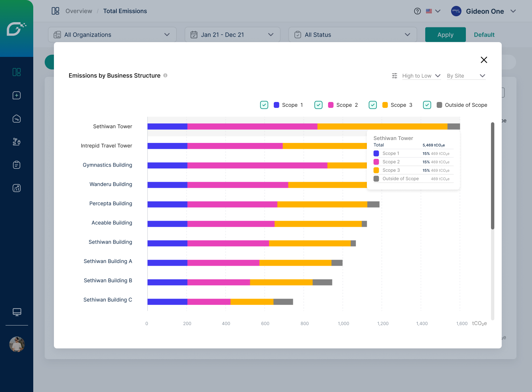
Task: Click the dashboard icon in the left sidebar
Action: point(17,72)
